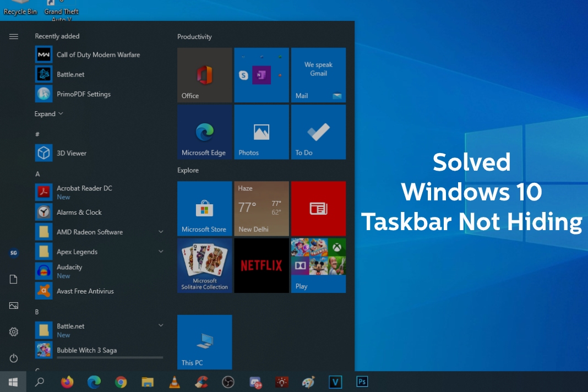Open Settings from the Start sidebar
Screen dimensions: 588x392
(13, 331)
